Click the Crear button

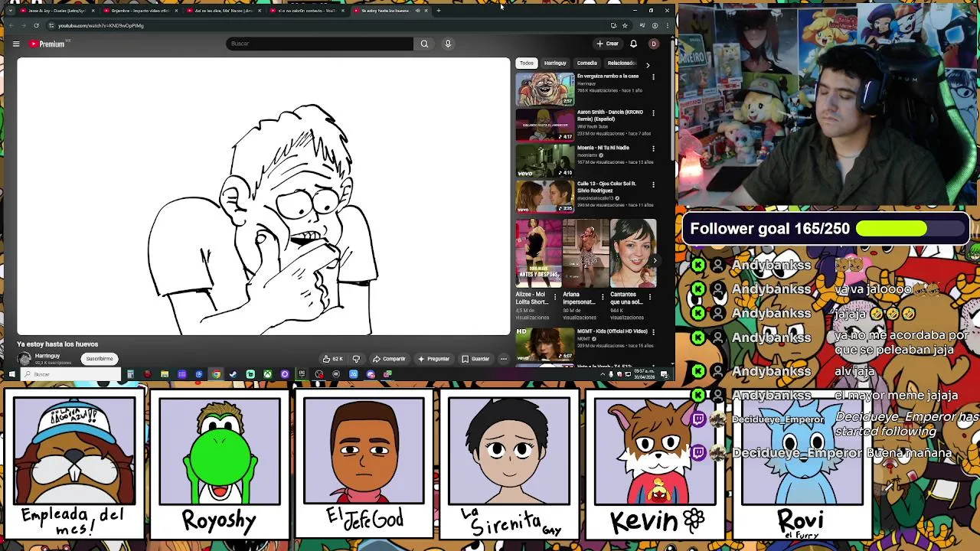[607, 44]
